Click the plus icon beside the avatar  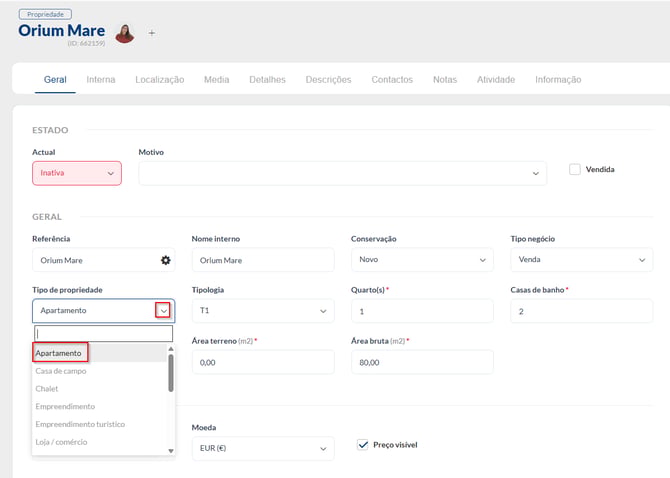click(152, 33)
